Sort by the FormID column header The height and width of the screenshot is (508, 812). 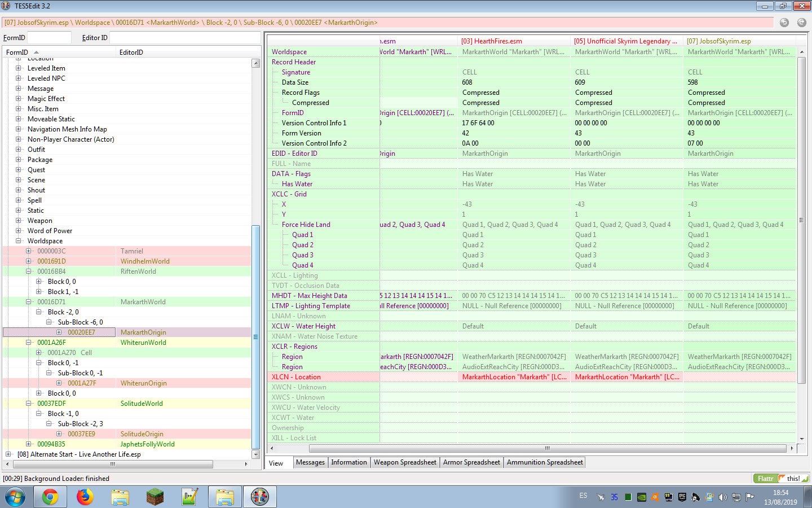[59, 52]
